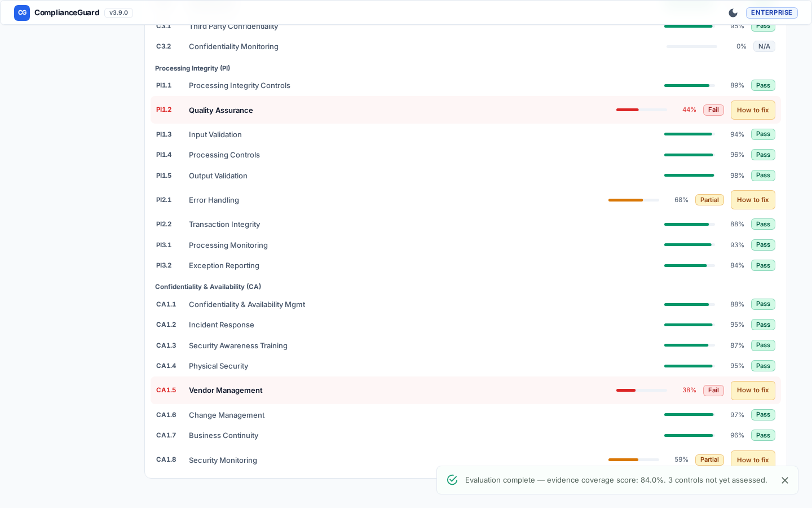Viewport: 812px width, 508px height.
Task: Open How to fix for Error Handling
Action: coord(753,200)
